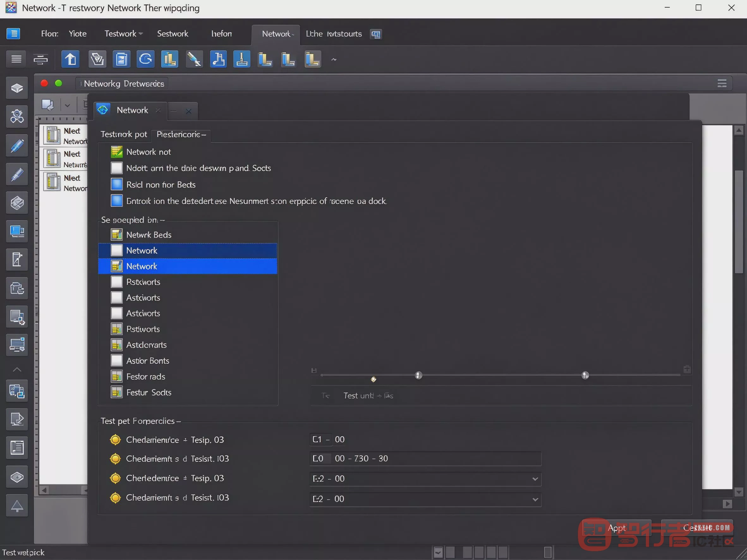Click the blue refresh arrow toolbar icon
The height and width of the screenshot is (560, 747).
(146, 59)
